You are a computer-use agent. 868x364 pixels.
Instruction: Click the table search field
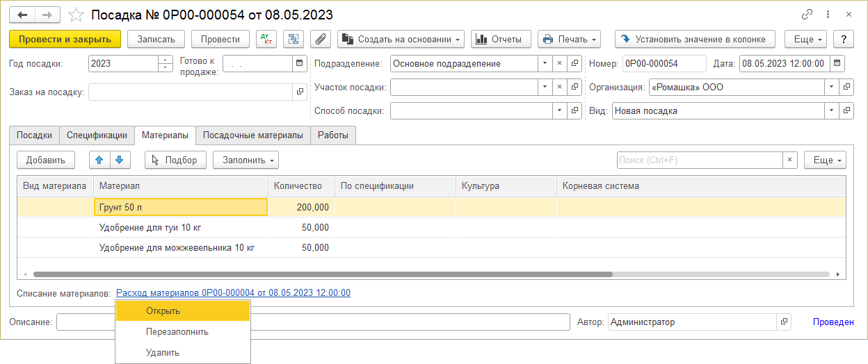click(698, 160)
